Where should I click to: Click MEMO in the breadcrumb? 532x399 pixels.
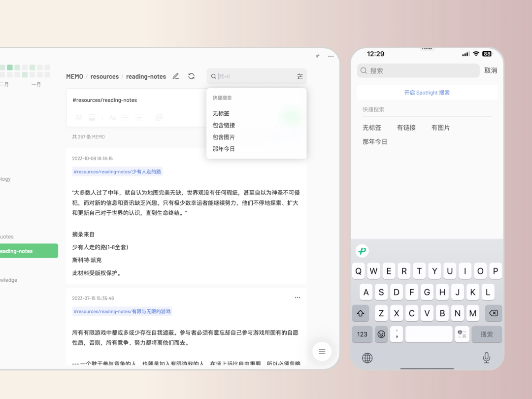click(x=75, y=77)
